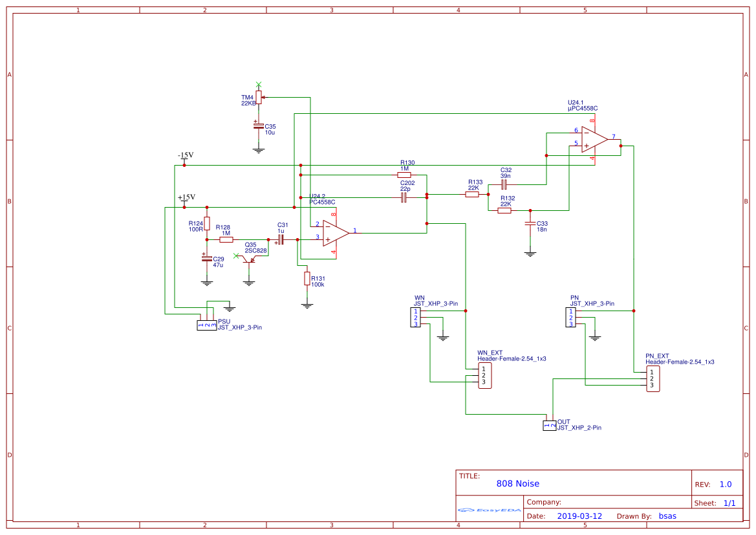
Task: Select capacitor C31 symbol
Action: point(281,239)
